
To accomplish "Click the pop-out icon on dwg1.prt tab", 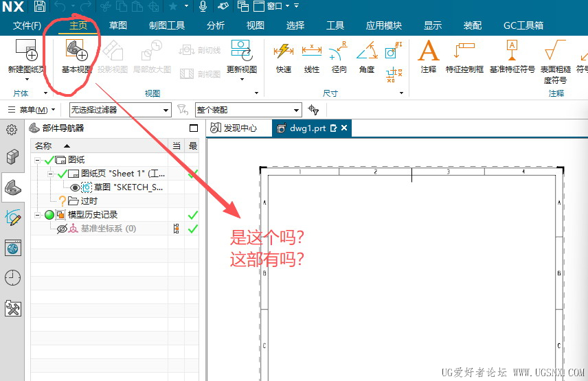I will (333, 128).
